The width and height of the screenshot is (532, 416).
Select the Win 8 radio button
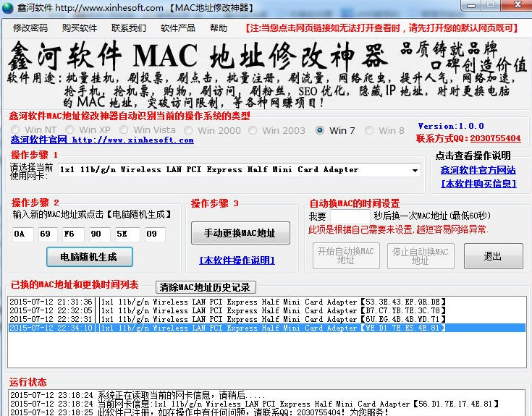pyautogui.click(x=384, y=130)
